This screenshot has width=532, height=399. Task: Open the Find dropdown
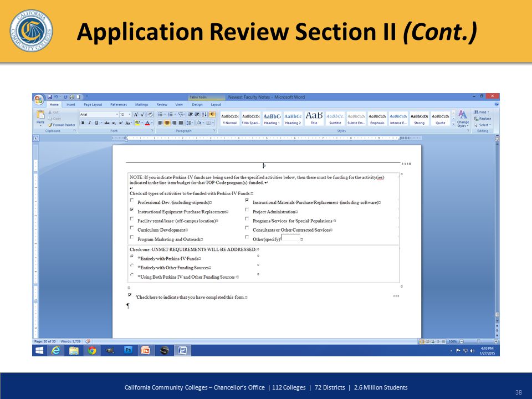pos(482,112)
